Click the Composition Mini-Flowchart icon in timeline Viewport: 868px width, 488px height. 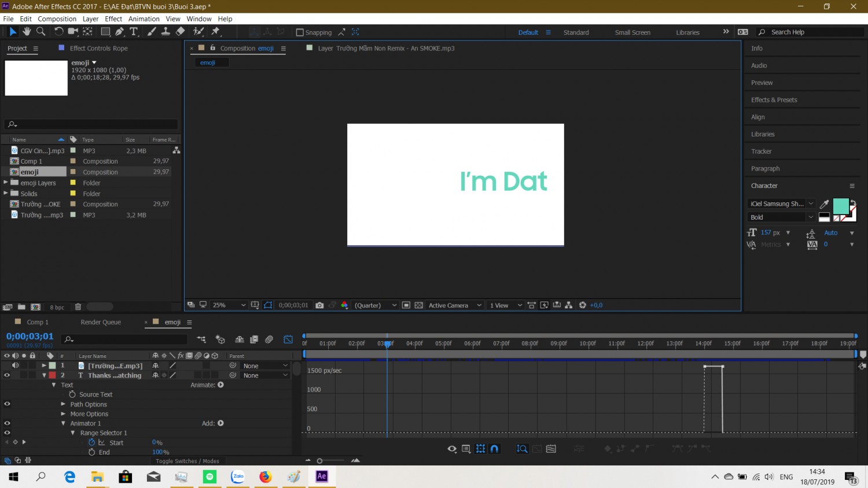(x=201, y=339)
